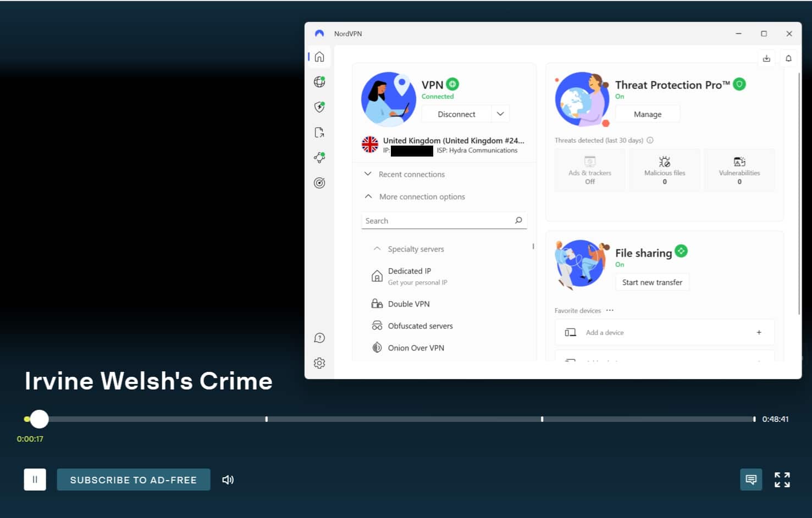Viewport: 812px width, 518px height.
Task: Click the green VPN connected status badge
Action: [x=452, y=84]
